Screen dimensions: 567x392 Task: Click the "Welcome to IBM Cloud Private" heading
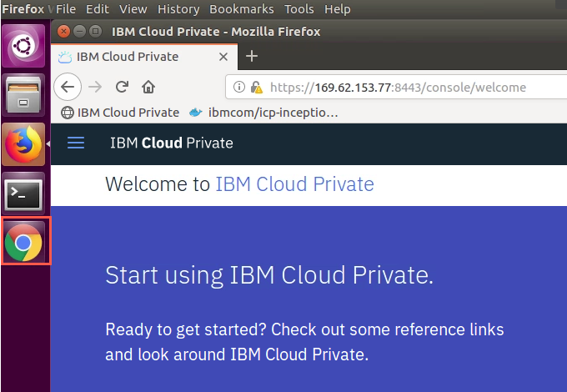(x=239, y=183)
